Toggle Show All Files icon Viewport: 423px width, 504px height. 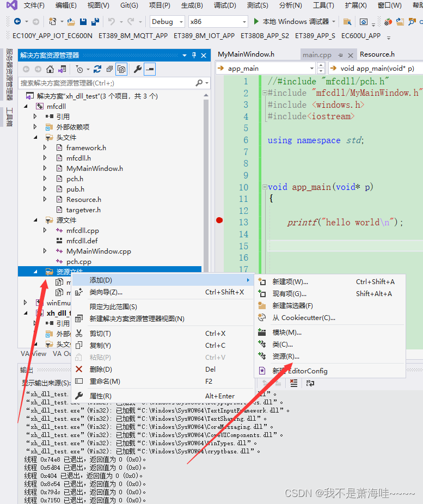click(x=121, y=69)
